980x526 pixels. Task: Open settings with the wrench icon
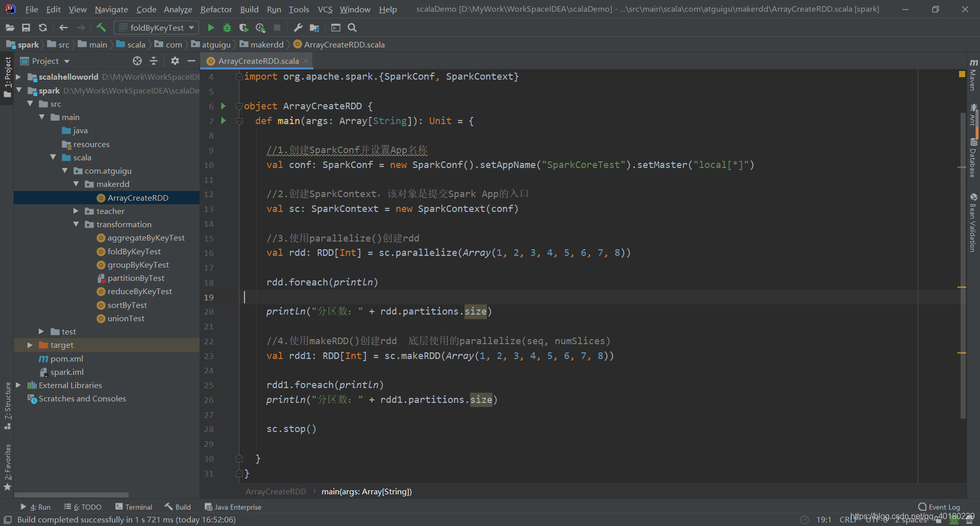tap(298, 28)
